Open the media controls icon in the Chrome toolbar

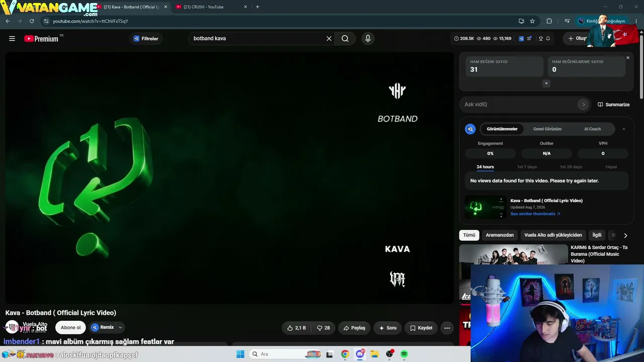[x=567, y=21]
